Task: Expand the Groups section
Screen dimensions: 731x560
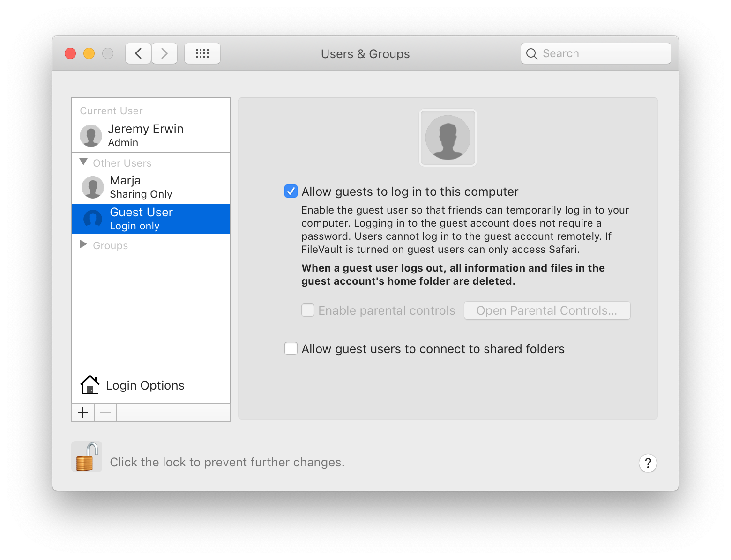Action: click(x=83, y=244)
